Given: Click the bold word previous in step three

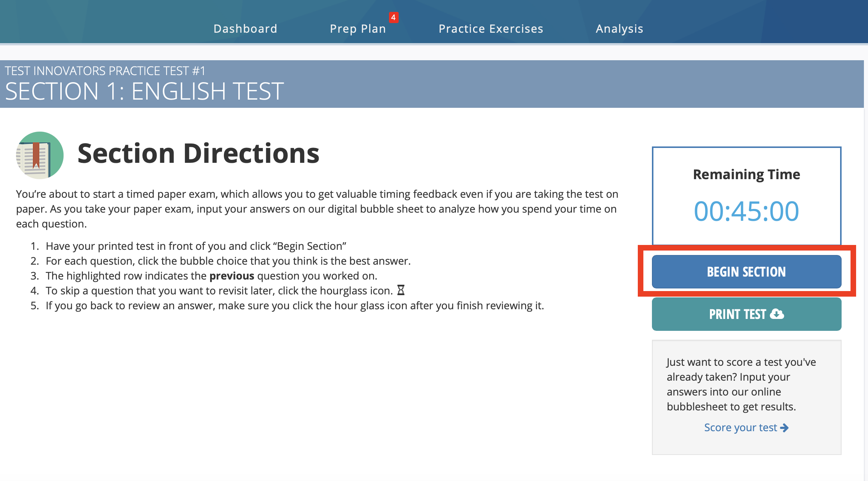Looking at the screenshot, I should 232,276.
